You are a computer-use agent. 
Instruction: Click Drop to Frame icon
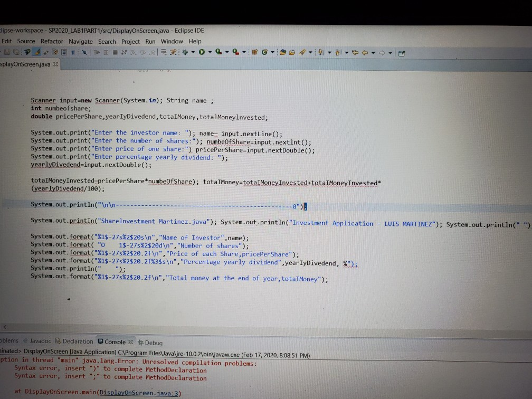click(x=164, y=52)
